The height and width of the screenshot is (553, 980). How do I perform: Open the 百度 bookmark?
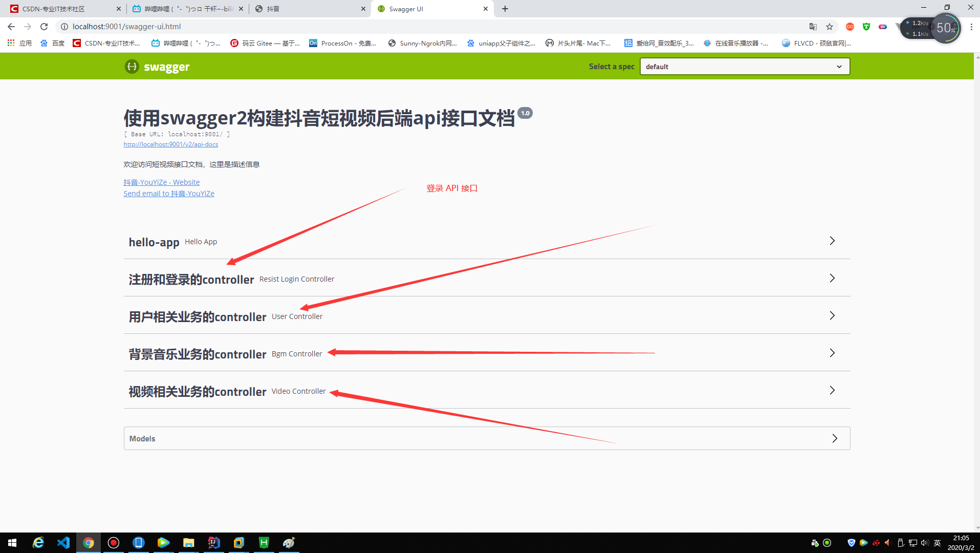coord(53,43)
